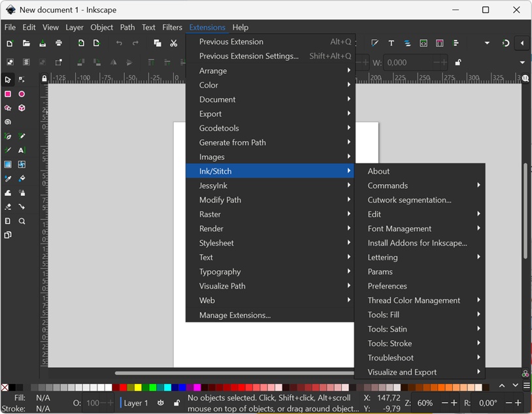Pick the yellow palette swatch

[138, 387]
